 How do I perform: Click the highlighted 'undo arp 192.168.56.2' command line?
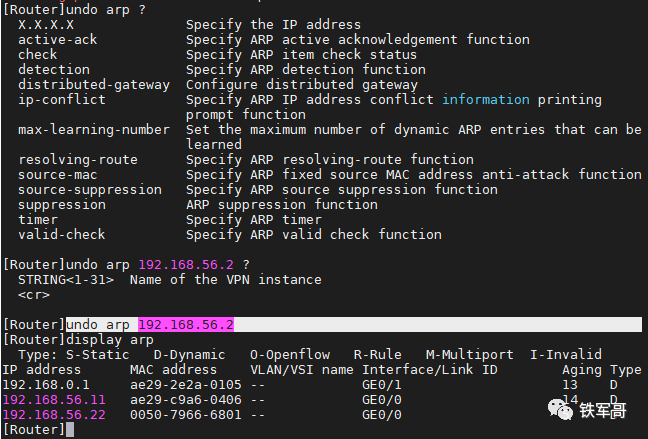[150, 325]
